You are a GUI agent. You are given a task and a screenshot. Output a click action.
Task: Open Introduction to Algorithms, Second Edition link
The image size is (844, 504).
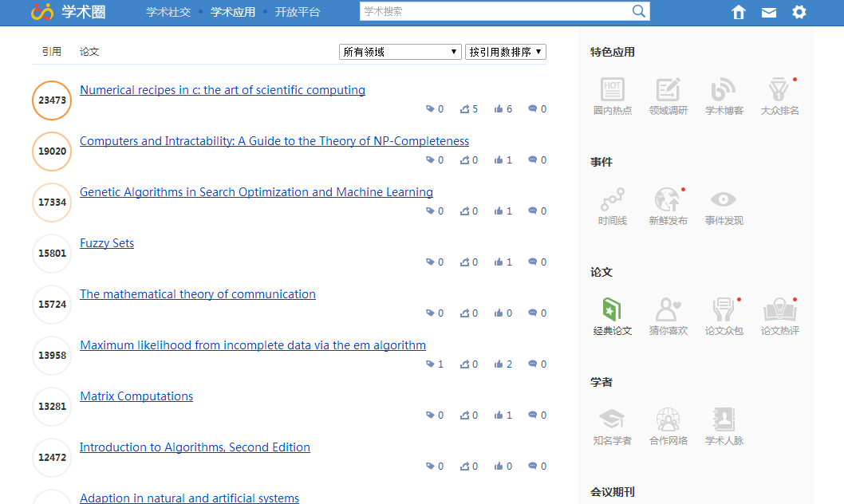point(195,447)
